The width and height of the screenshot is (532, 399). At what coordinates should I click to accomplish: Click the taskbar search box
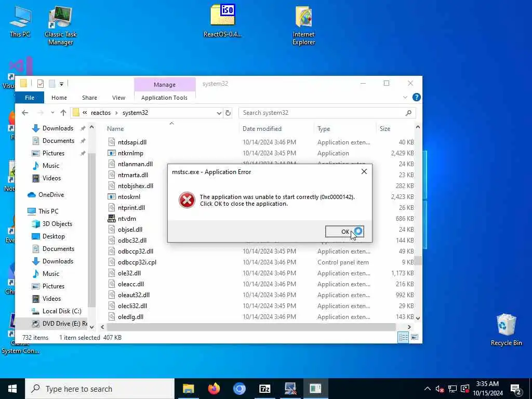tap(100, 389)
